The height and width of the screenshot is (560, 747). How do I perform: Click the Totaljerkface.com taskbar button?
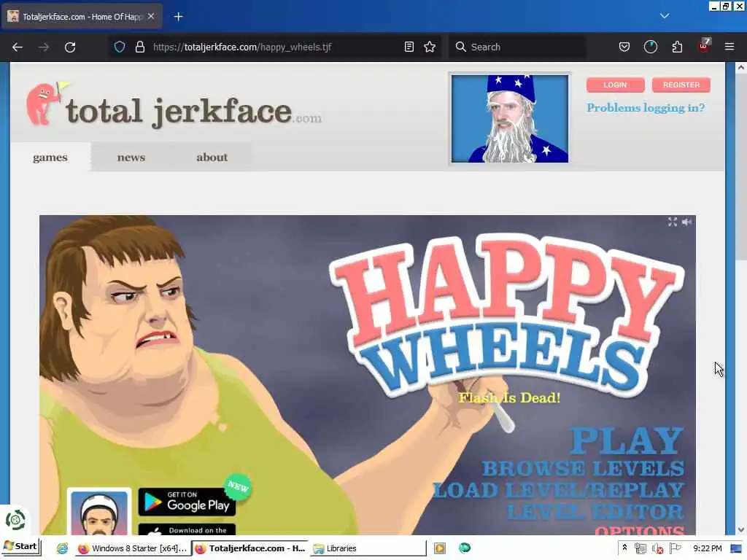pos(251,548)
